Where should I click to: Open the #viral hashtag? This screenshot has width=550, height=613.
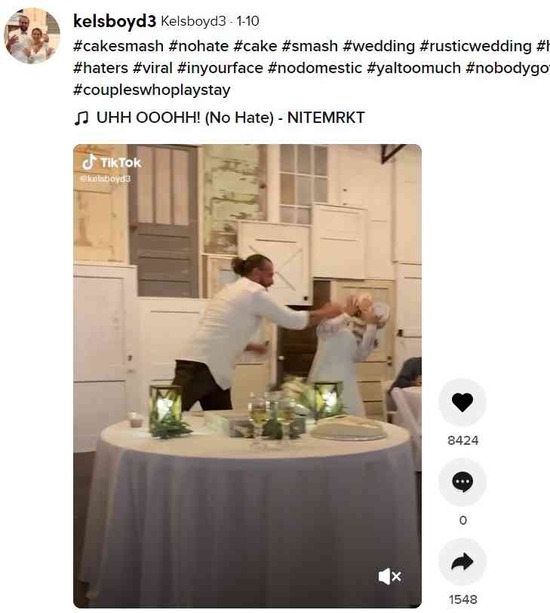(x=152, y=68)
